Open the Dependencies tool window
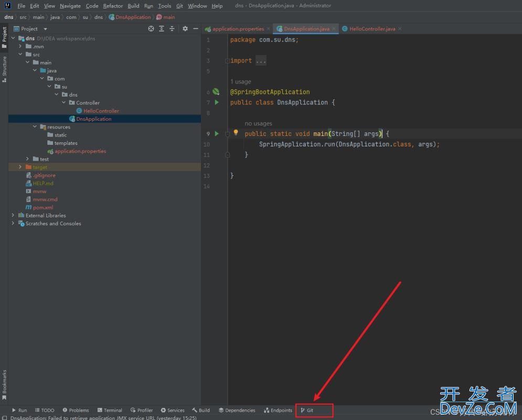The width and height of the screenshot is (522, 420). point(237,411)
